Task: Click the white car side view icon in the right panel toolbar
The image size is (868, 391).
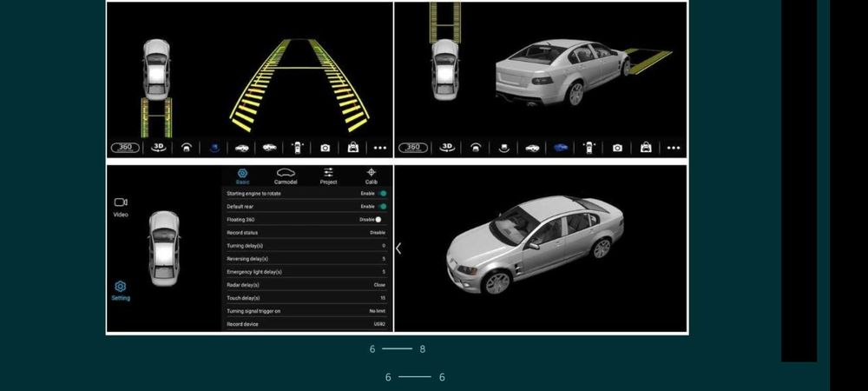Action: tap(532, 148)
